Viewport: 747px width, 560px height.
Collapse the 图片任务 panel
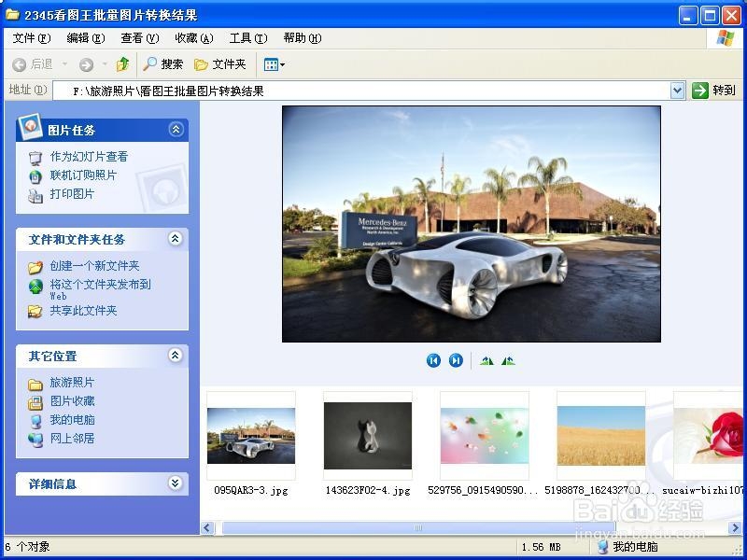click(x=175, y=130)
